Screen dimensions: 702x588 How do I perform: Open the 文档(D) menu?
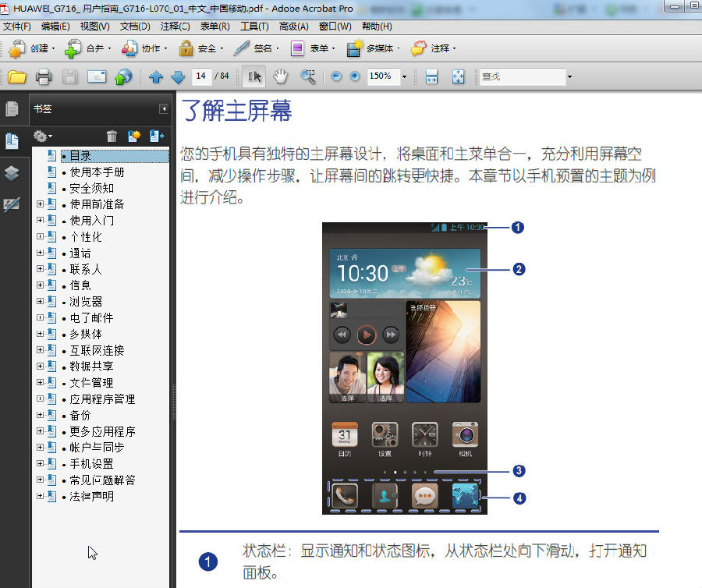click(x=135, y=27)
